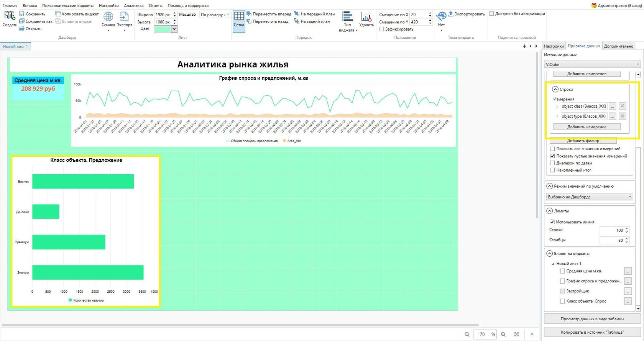Click the Добавить фильтр button
The height and width of the screenshot is (341, 644).
point(583,141)
